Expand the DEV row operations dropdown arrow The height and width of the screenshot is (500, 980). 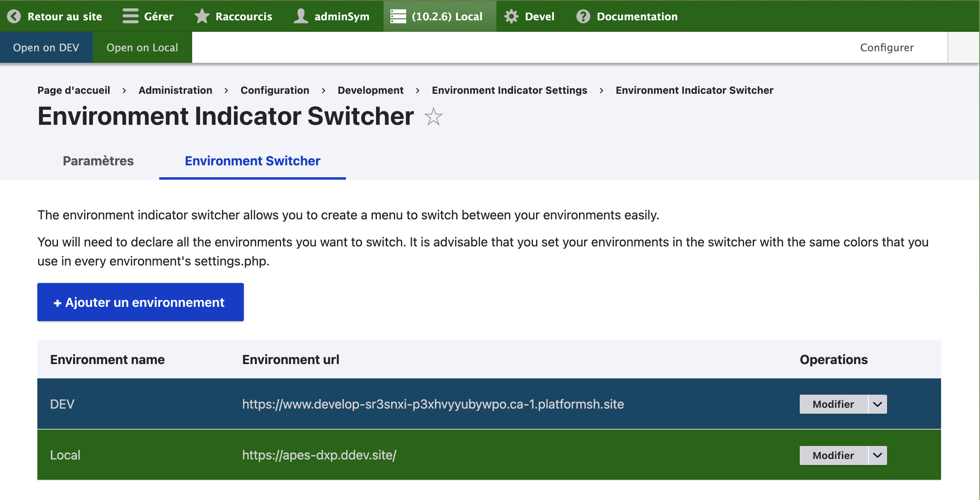[878, 404]
